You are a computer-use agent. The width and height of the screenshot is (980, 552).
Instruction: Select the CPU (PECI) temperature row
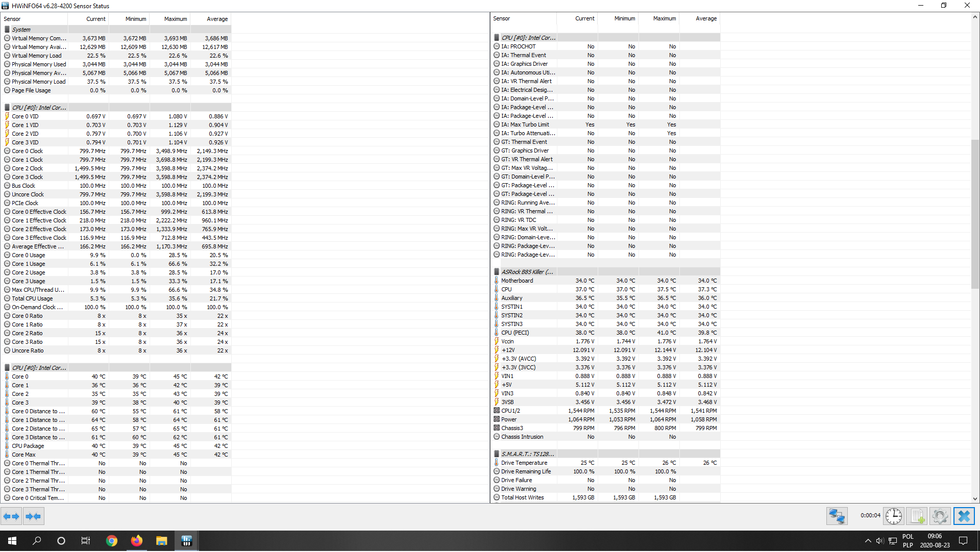coord(606,333)
